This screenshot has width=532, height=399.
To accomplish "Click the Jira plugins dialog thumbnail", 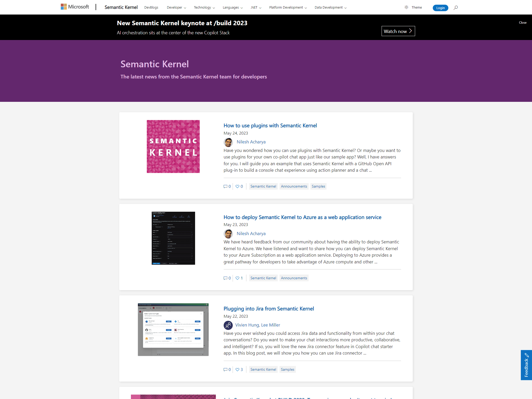I will (173, 330).
